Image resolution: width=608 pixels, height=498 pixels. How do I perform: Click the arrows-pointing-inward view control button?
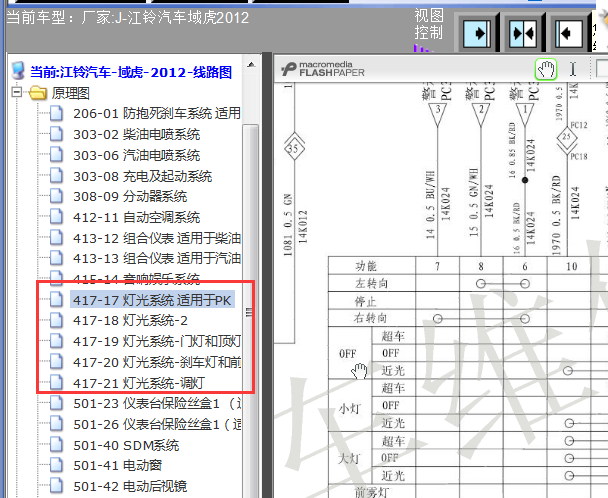[522, 33]
